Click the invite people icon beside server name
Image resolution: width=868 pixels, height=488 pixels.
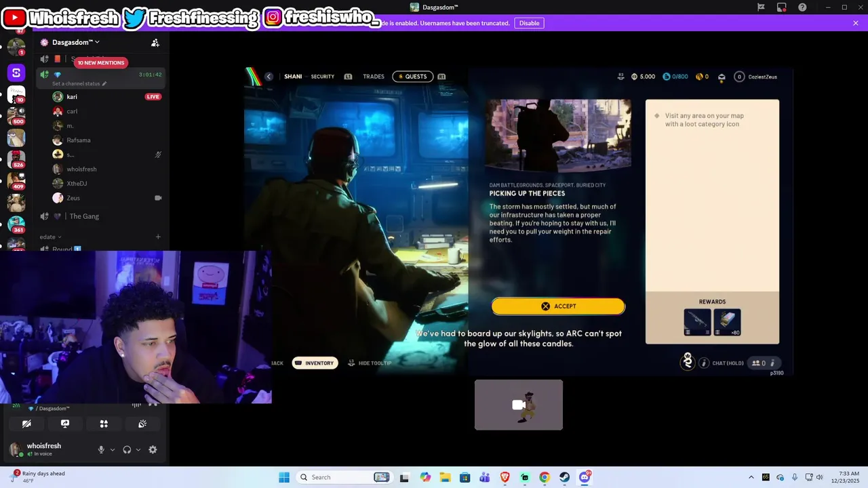click(x=155, y=43)
